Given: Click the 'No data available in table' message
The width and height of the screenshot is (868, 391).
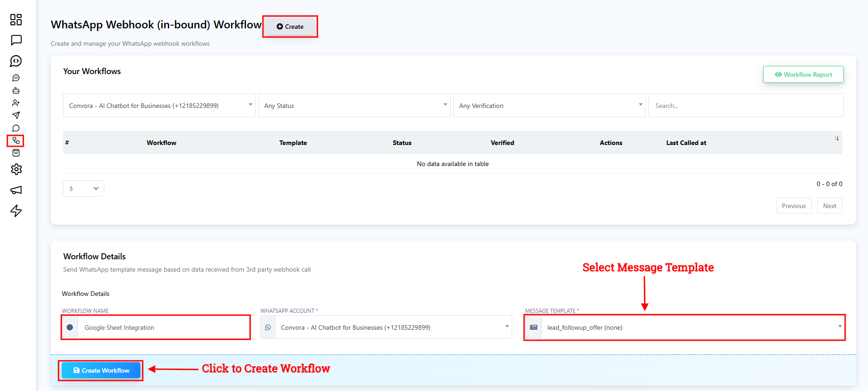Looking at the screenshot, I should click(453, 164).
